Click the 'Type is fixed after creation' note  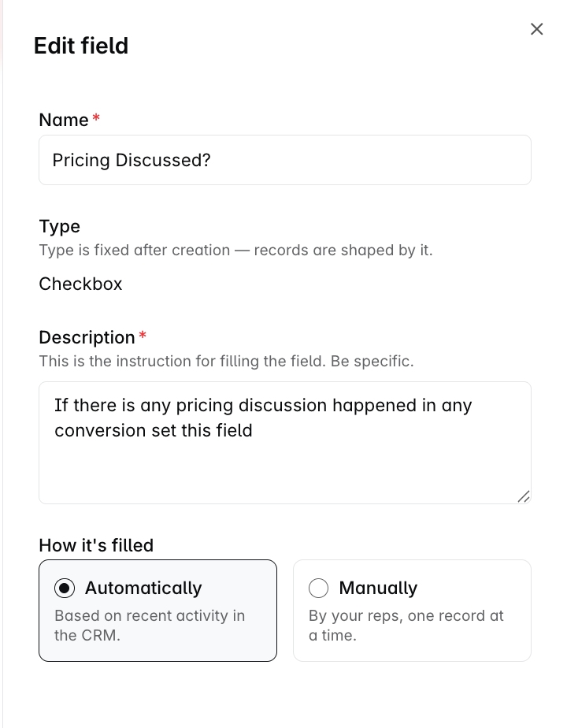pos(235,251)
